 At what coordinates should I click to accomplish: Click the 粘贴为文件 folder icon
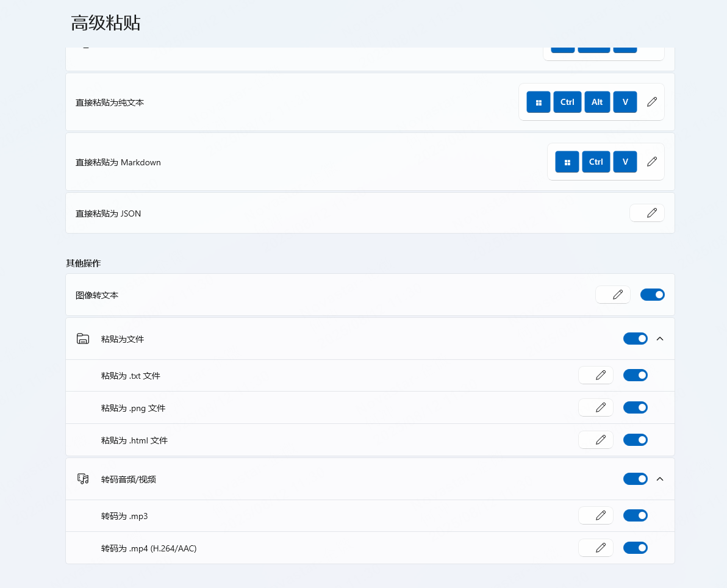(x=83, y=339)
